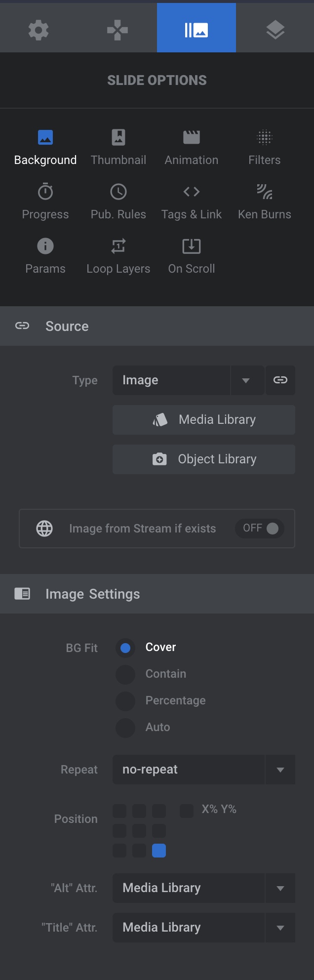Open the Thumbnail slide options icon
The width and height of the screenshot is (314, 980).
(118, 137)
